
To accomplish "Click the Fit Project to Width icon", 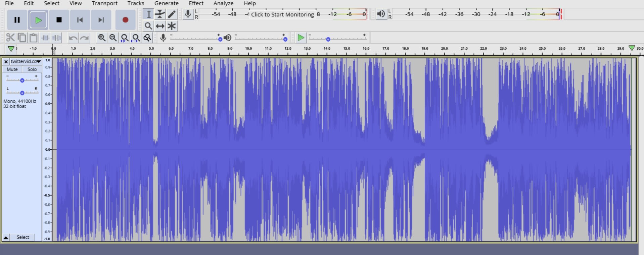I will (136, 38).
